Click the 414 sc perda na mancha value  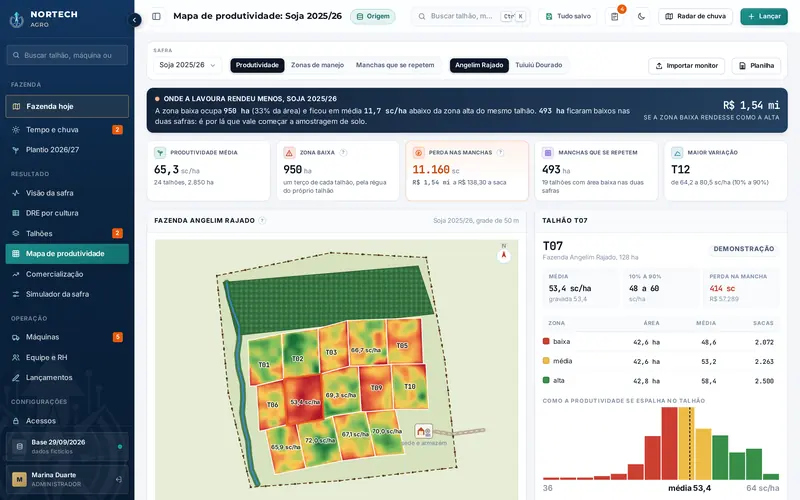point(722,288)
